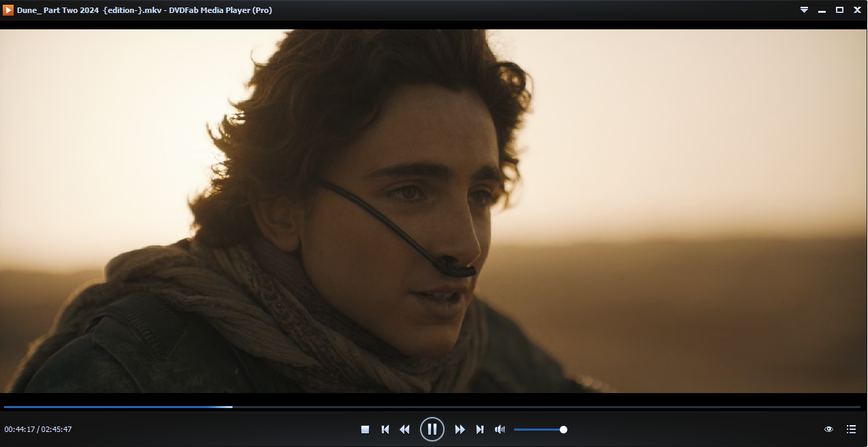The image size is (868, 447).
Task: Lower volume by clicking volume track middle
Action: pos(539,429)
